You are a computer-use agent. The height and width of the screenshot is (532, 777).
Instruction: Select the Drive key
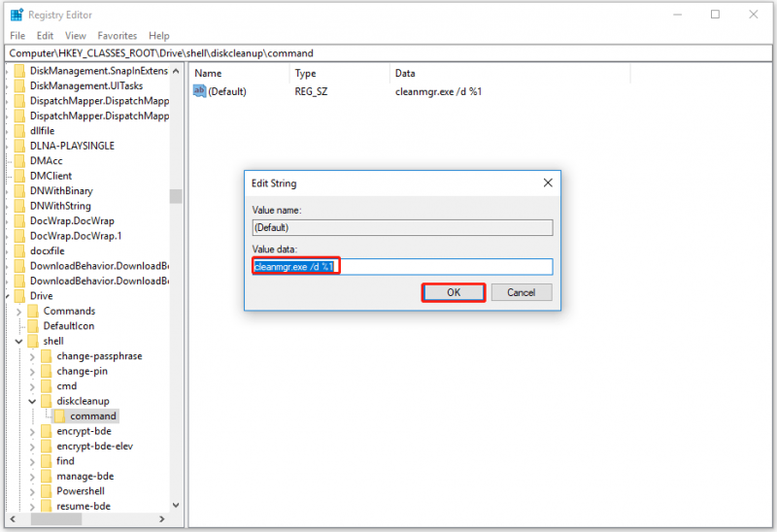click(x=41, y=296)
